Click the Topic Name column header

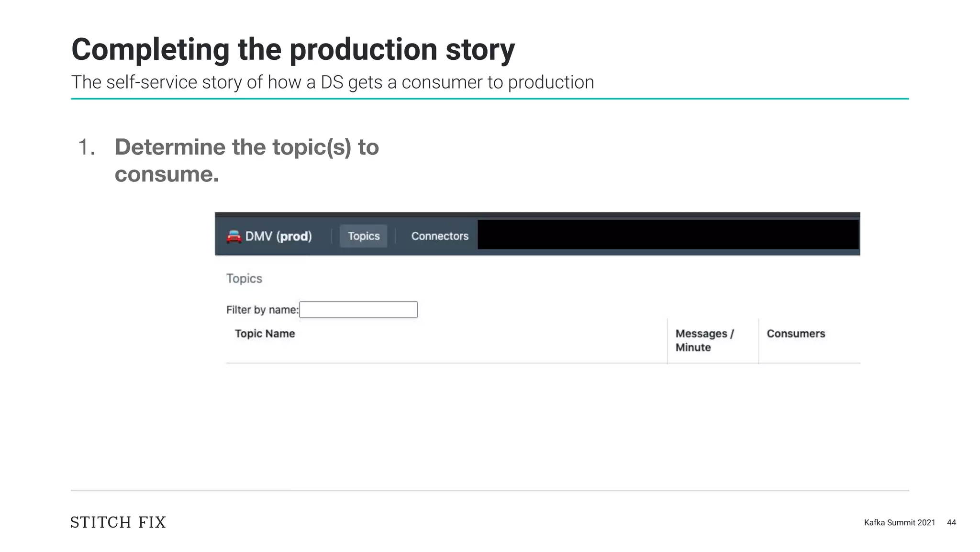[x=265, y=334]
